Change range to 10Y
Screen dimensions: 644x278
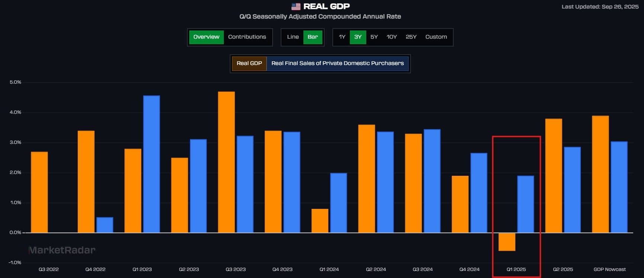(x=392, y=37)
